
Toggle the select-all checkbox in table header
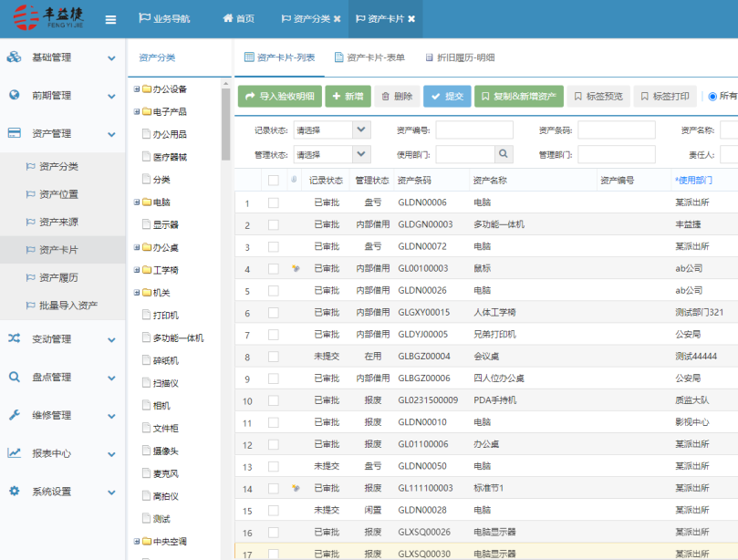[274, 181]
